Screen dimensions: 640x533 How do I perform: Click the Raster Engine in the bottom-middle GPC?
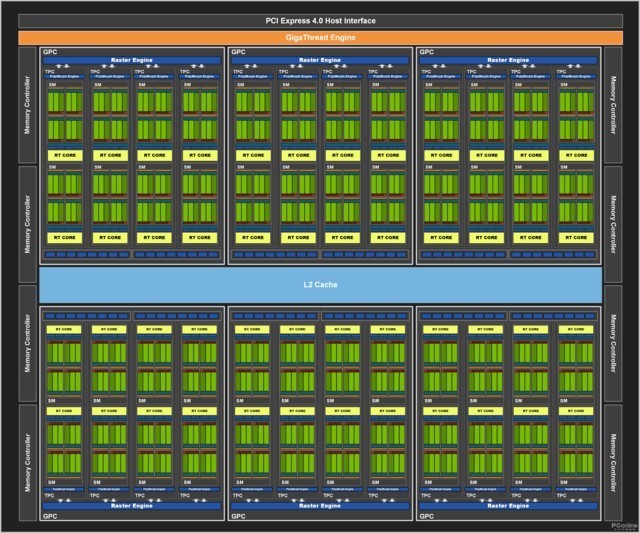coord(319,507)
